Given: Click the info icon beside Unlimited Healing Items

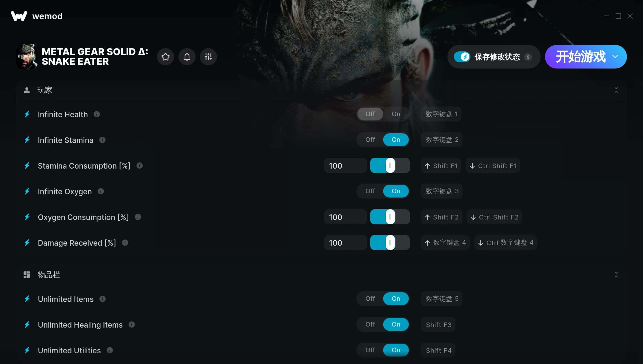Looking at the screenshot, I should (132, 325).
